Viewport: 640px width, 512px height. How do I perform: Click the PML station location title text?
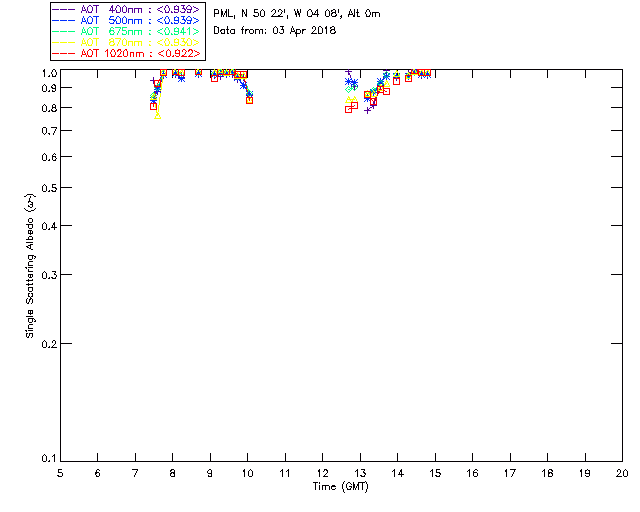296,14
